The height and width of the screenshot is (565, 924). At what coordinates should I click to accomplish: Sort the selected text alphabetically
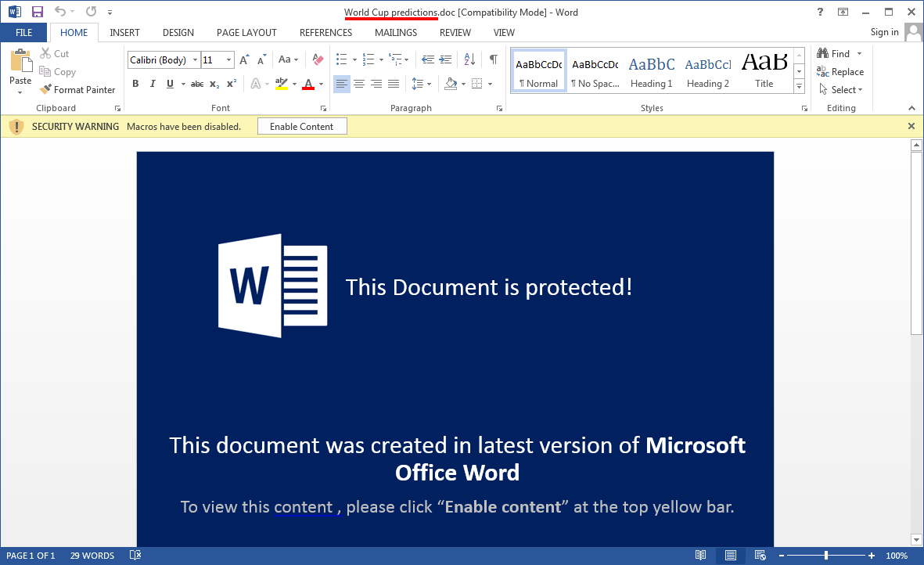pos(469,59)
